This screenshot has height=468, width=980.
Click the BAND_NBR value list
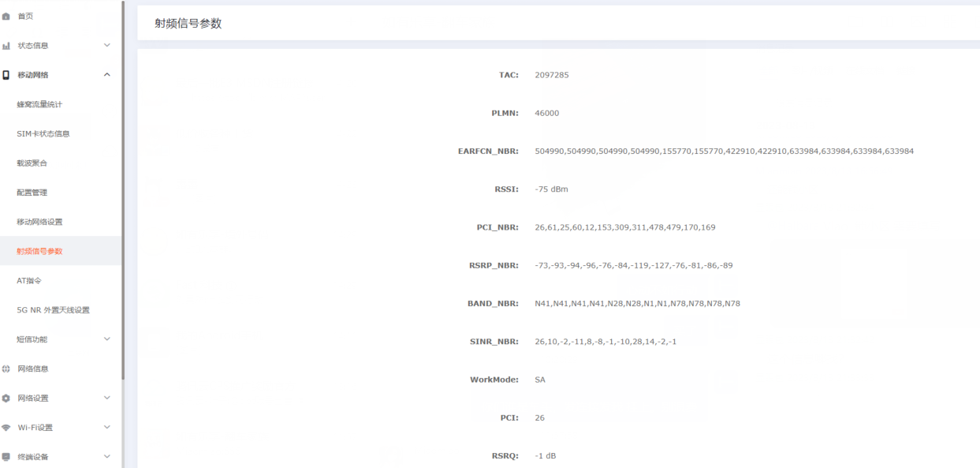637,303
